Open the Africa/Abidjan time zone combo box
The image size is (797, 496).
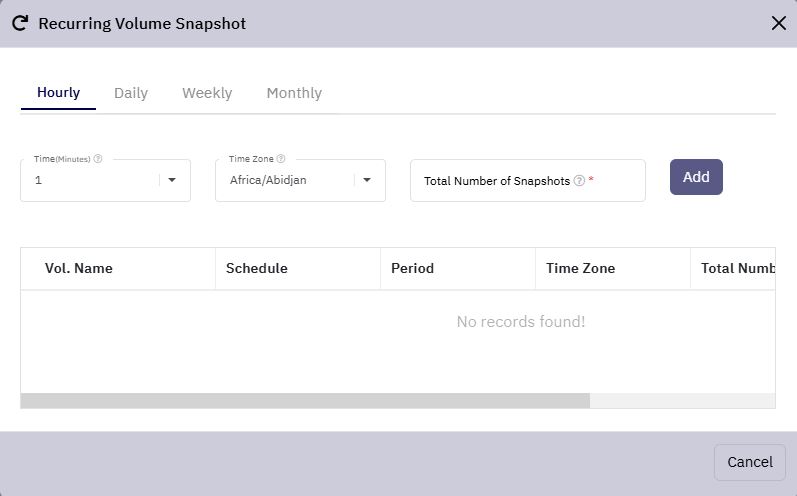300,180
